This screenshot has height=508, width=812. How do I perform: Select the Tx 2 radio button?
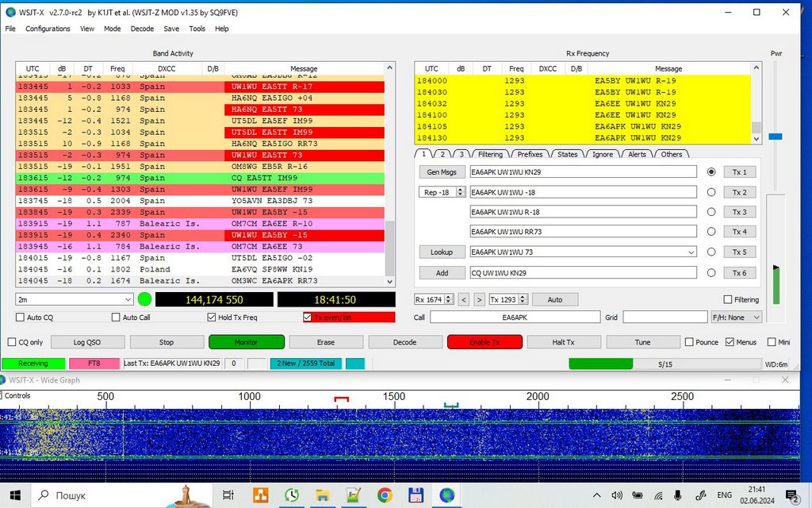tap(711, 192)
